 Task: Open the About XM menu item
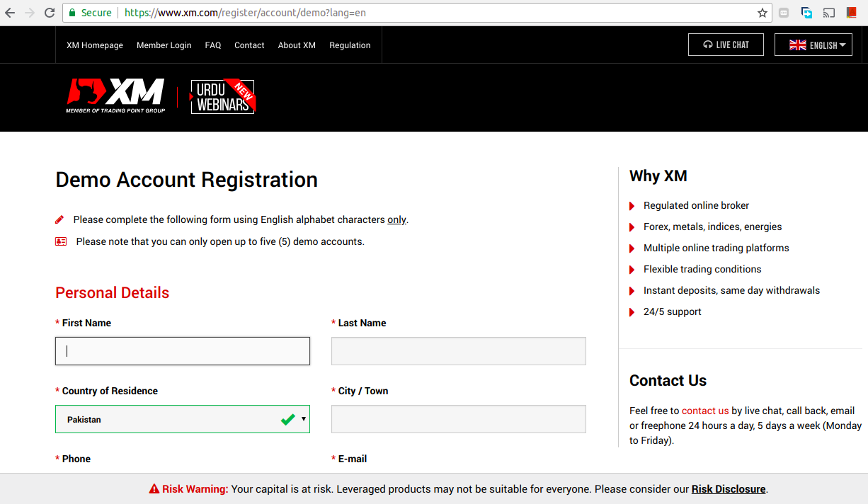(297, 45)
